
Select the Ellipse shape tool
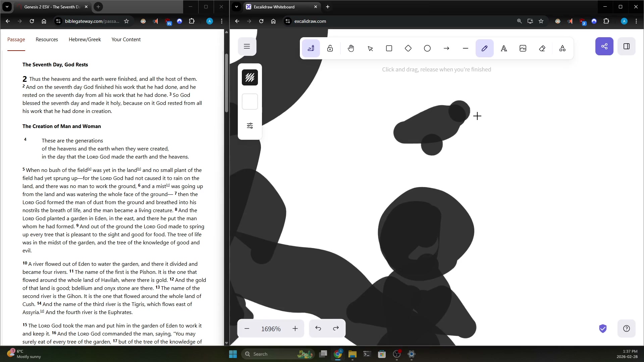[x=427, y=49]
